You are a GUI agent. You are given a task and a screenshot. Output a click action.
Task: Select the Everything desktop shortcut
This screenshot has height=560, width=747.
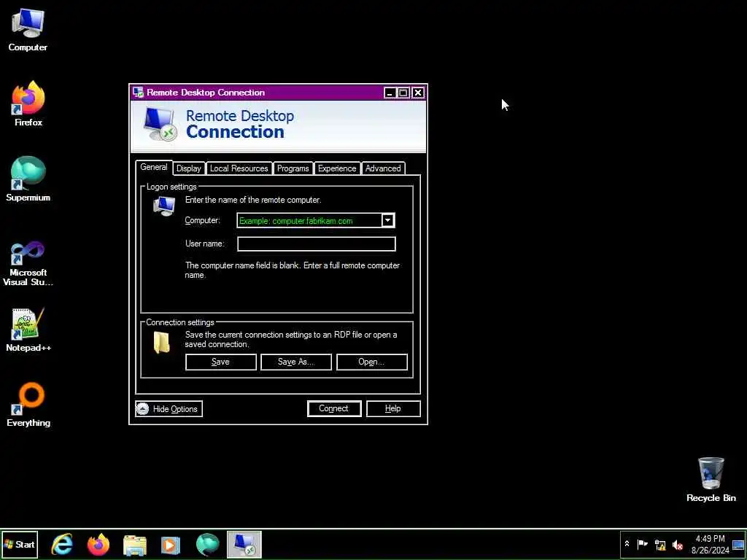(x=28, y=404)
